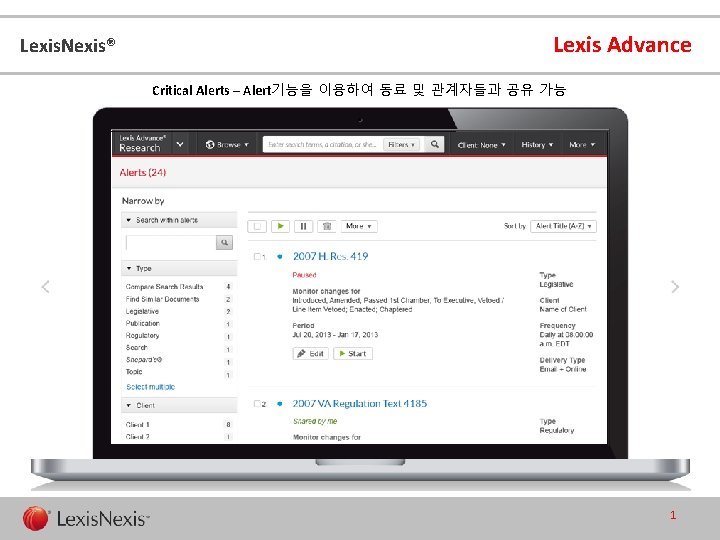The width and height of the screenshot is (720, 540).
Task: Collapse the Type filter section
Action: point(179,268)
